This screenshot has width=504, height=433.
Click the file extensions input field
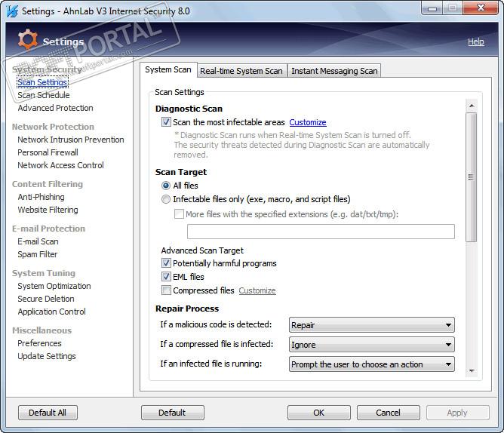pyautogui.click(x=321, y=232)
